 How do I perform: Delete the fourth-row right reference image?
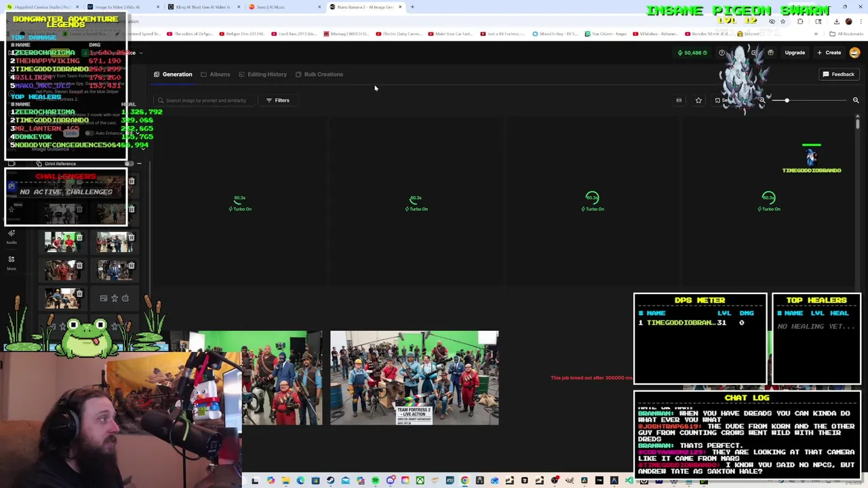click(x=131, y=266)
